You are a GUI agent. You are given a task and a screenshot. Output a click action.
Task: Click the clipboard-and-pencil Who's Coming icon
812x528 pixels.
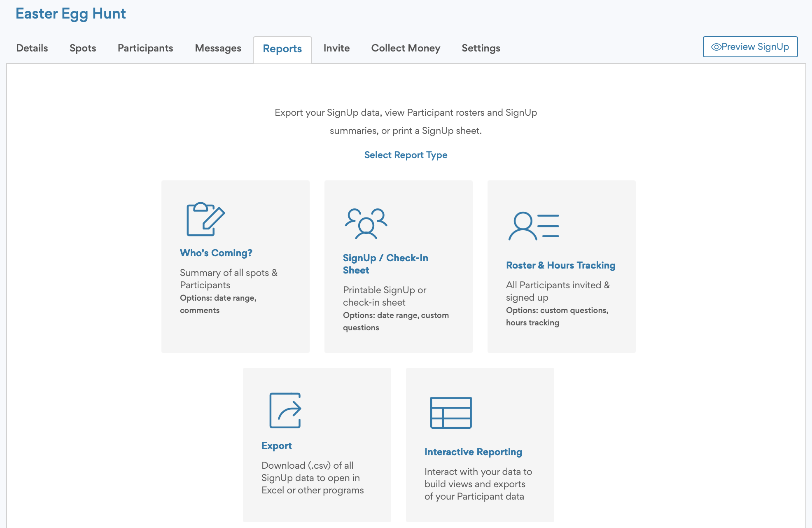click(x=205, y=219)
